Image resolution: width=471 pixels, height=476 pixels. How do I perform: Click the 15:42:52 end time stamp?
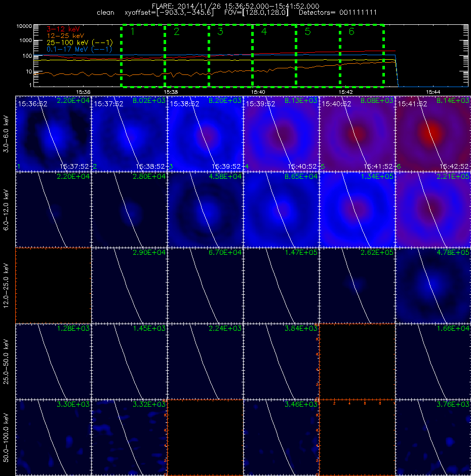454,167
